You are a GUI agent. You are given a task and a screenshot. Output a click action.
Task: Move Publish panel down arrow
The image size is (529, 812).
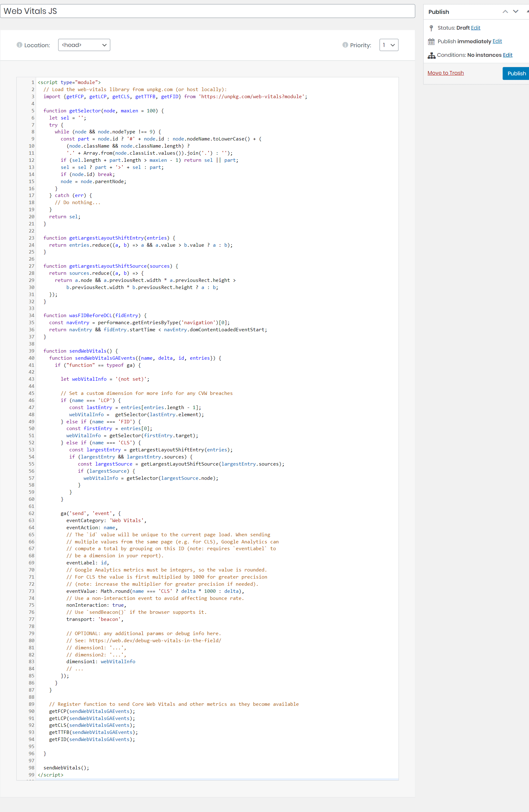pos(516,12)
